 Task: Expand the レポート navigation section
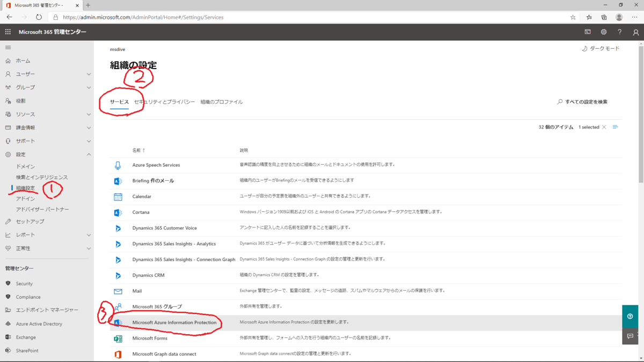[x=89, y=235]
